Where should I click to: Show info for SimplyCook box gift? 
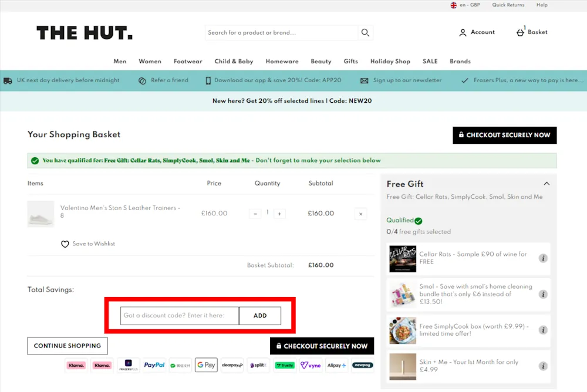tap(543, 330)
